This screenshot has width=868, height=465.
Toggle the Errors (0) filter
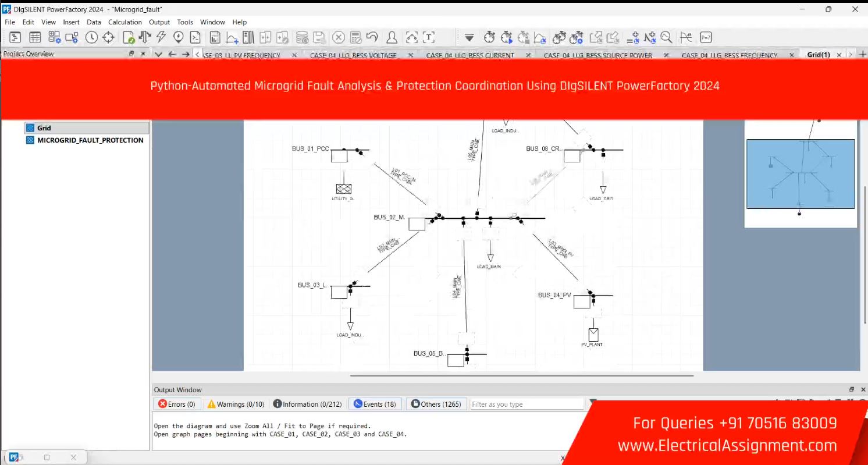click(x=177, y=404)
